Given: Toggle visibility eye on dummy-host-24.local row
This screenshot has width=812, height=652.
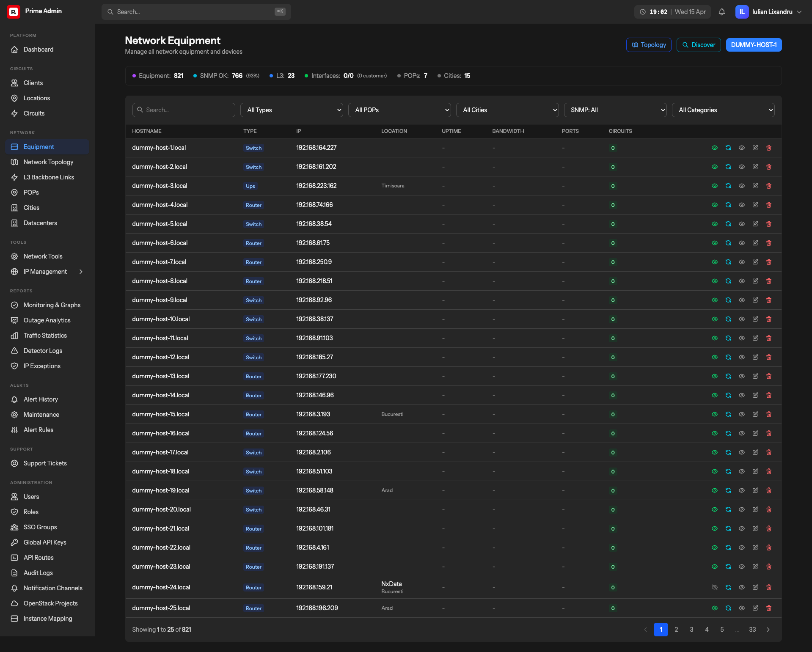Looking at the screenshot, I should 715,587.
